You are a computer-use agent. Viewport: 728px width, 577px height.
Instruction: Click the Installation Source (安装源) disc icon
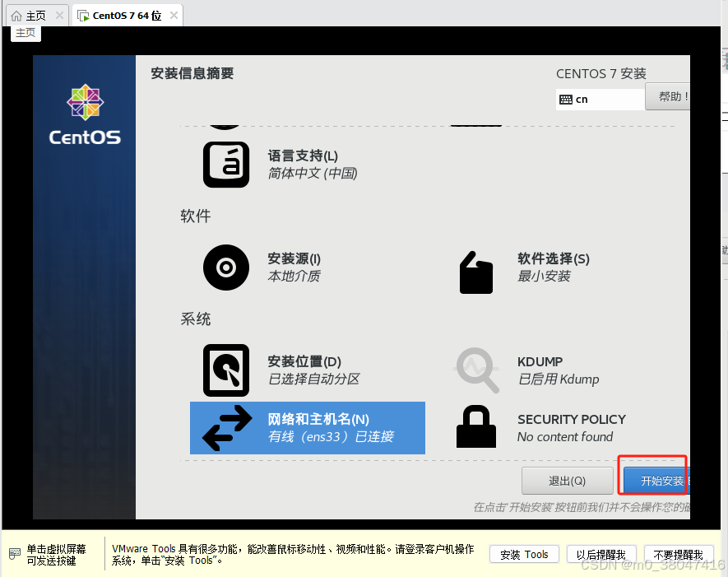coord(226,268)
